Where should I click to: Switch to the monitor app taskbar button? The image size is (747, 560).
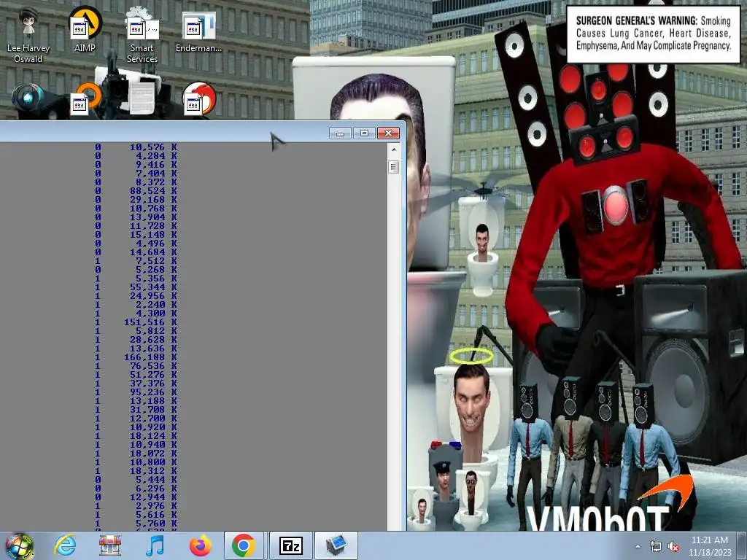coord(336,545)
